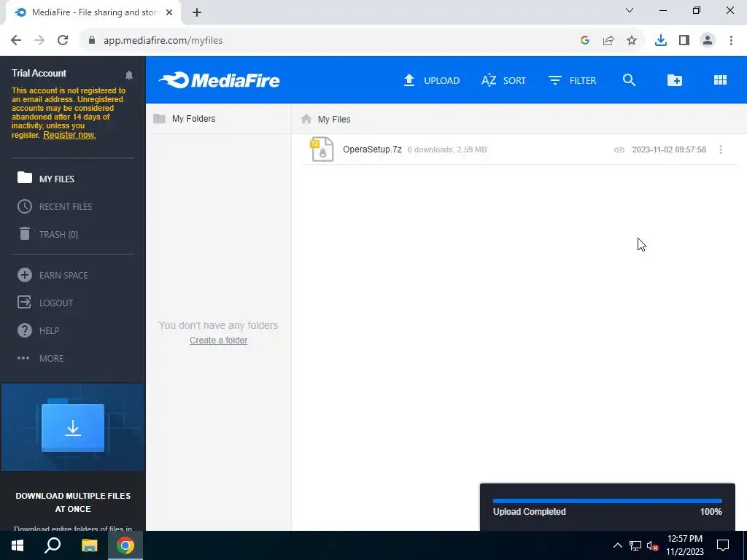Click the Google icon in address bar
The image size is (747, 560).
(585, 41)
